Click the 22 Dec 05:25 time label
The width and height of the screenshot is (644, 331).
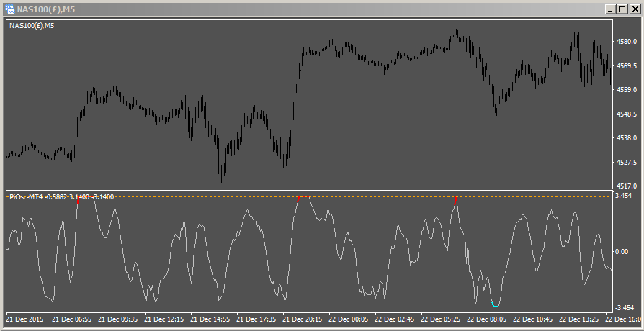[440, 319]
